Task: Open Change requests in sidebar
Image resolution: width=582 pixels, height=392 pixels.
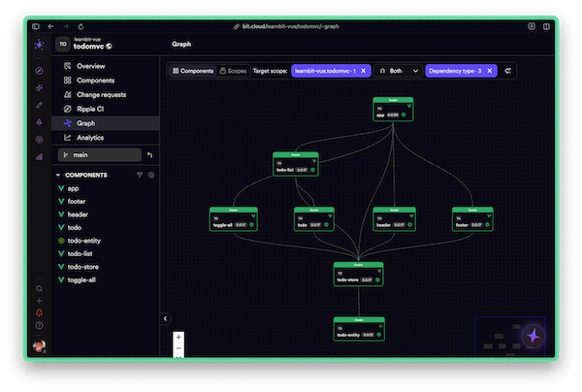Action: click(x=106, y=95)
